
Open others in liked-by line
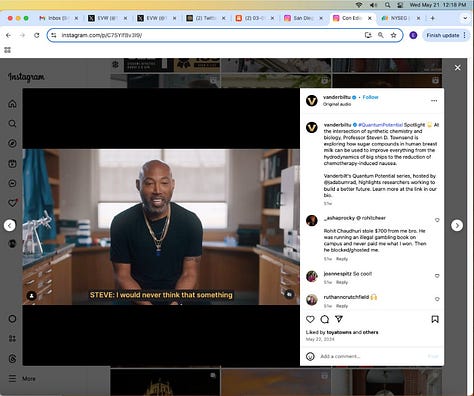coord(370,332)
